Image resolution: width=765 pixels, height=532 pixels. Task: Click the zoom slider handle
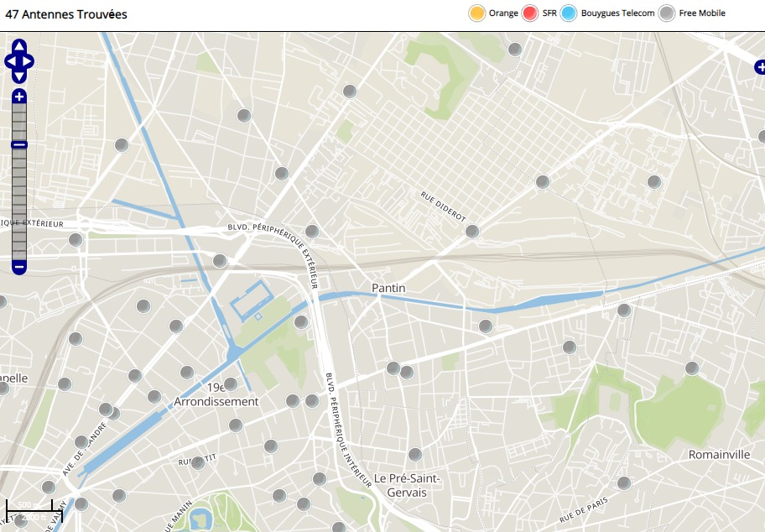19,145
